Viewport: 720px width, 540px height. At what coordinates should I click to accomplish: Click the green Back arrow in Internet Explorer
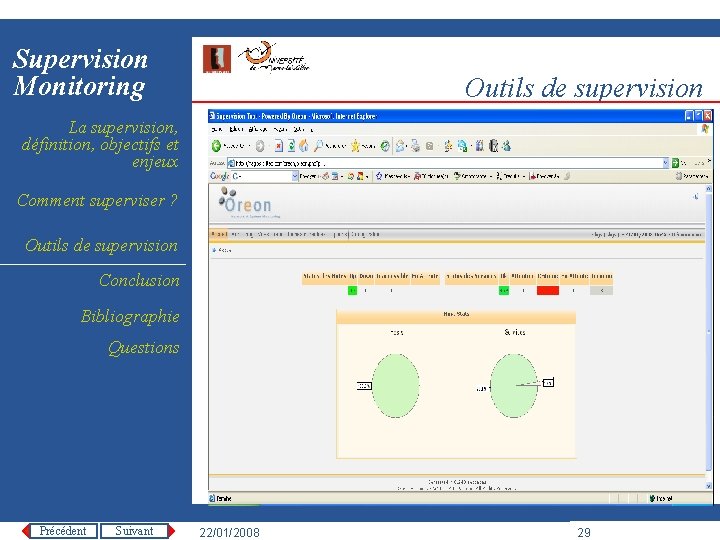[x=216, y=146]
